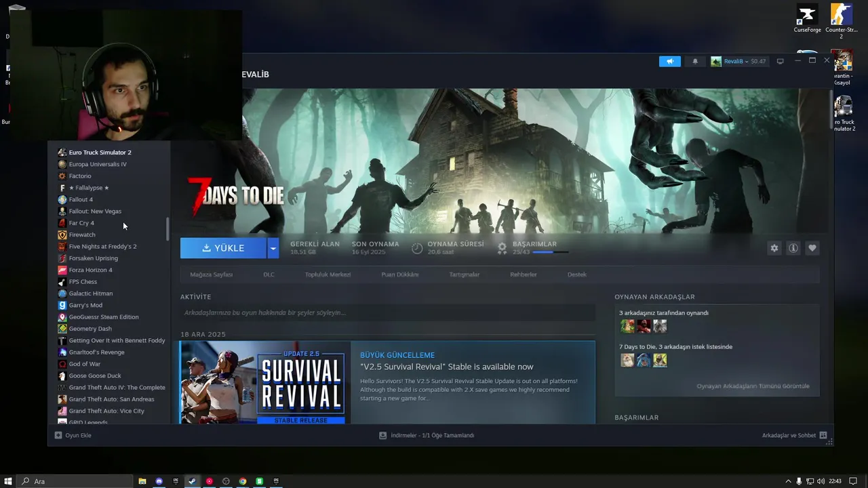This screenshot has width=868, height=488.
Task: Click Oyun Ekle add game button
Action: click(73, 435)
